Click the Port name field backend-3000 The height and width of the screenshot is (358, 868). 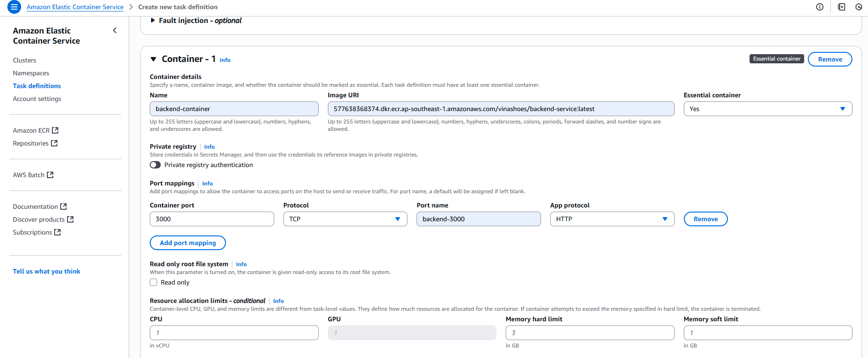click(479, 219)
